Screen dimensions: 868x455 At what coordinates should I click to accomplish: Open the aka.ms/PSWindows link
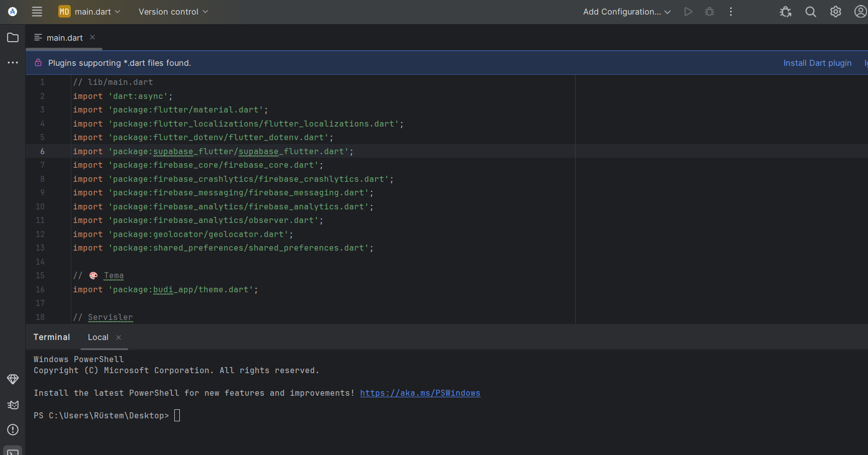(420, 393)
